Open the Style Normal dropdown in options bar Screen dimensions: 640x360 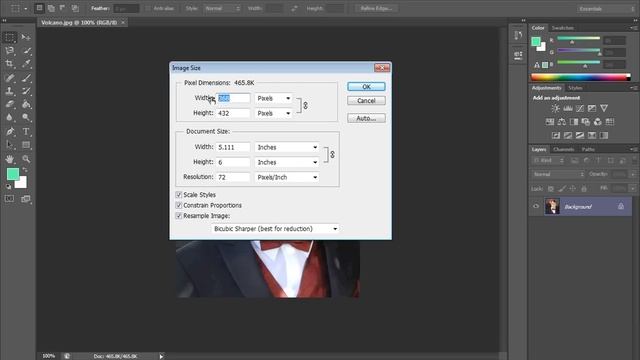[222, 8]
